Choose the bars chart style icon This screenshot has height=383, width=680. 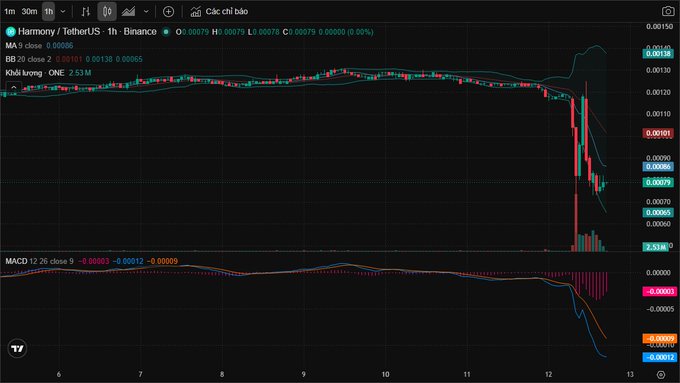click(85, 12)
